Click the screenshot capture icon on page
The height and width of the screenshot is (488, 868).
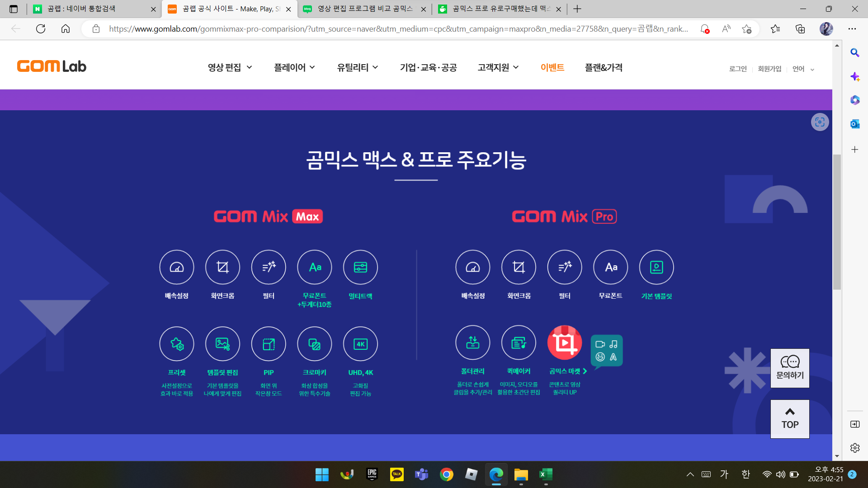[x=820, y=122]
